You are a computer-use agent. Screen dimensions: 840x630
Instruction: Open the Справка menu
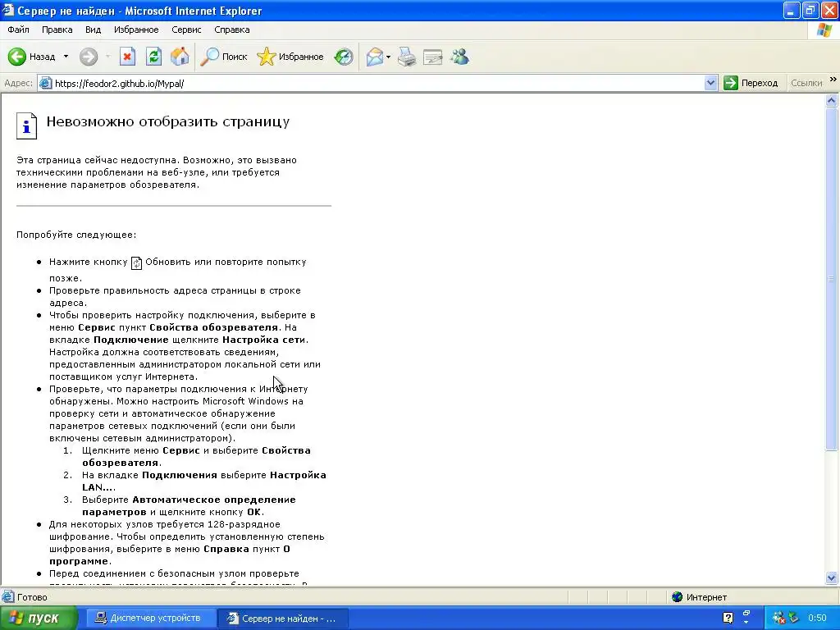pyautogui.click(x=232, y=30)
